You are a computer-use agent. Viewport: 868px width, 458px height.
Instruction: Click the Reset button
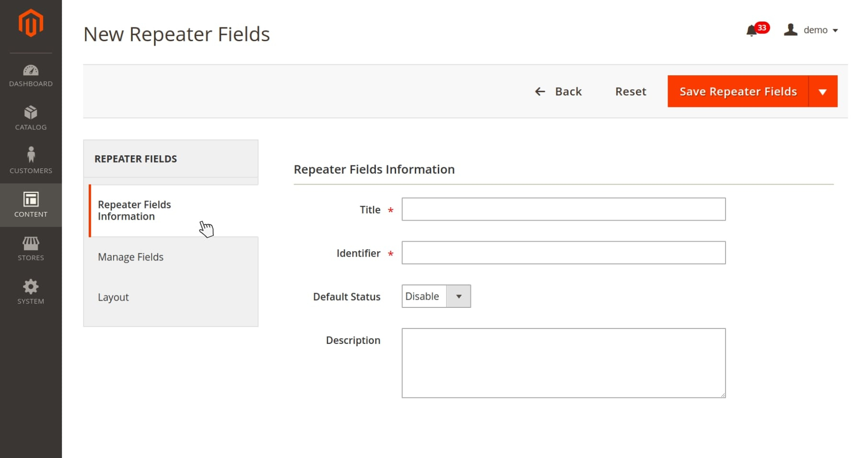(x=630, y=92)
